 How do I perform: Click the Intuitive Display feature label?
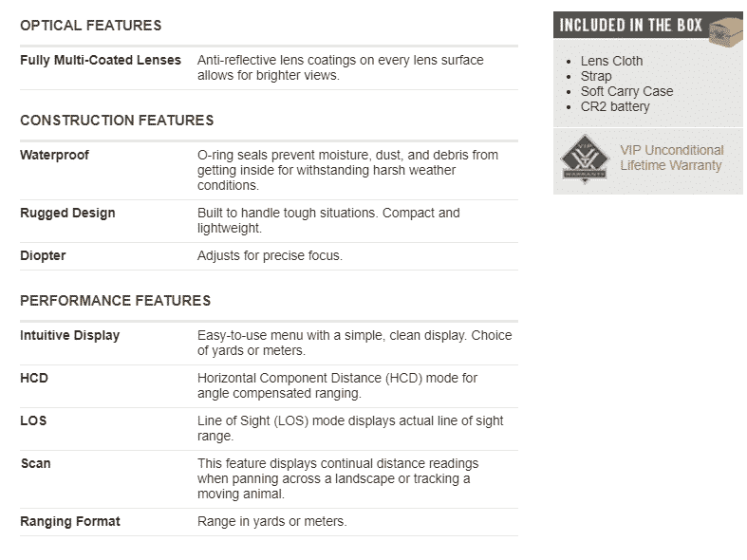pyautogui.click(x=69, y=335)
